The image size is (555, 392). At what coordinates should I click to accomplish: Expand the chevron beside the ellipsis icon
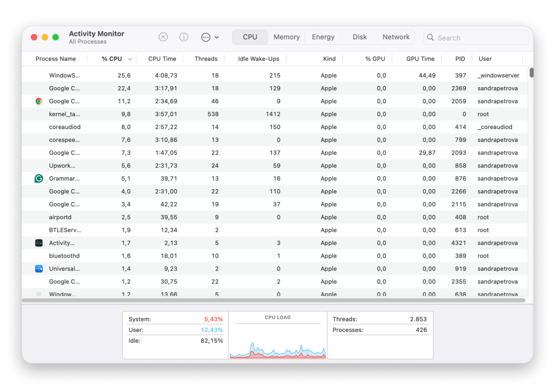217,37
